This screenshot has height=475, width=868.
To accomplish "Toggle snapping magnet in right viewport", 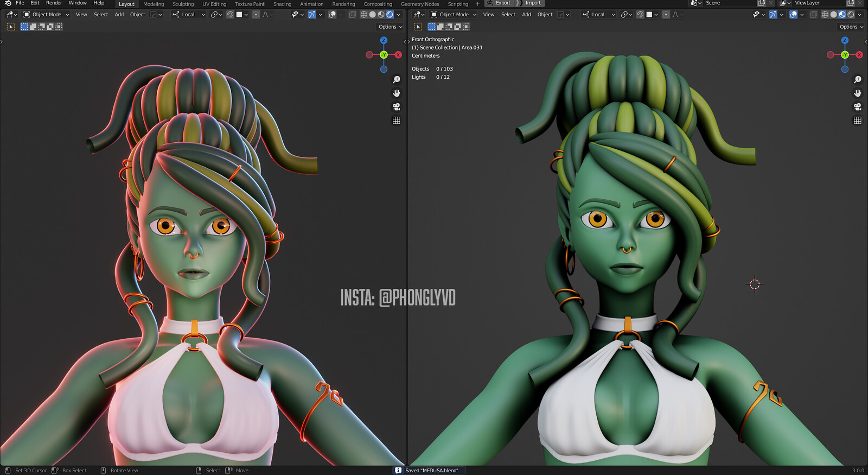I will (640, 15).
